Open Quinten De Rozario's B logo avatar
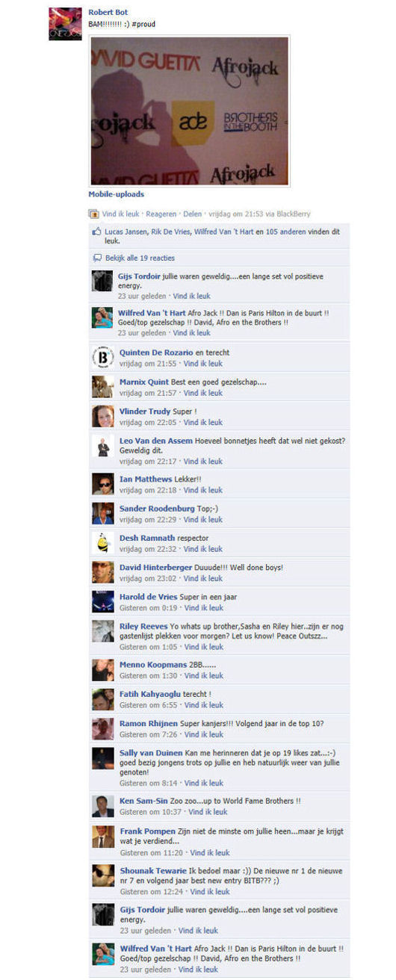 point(102,358)
